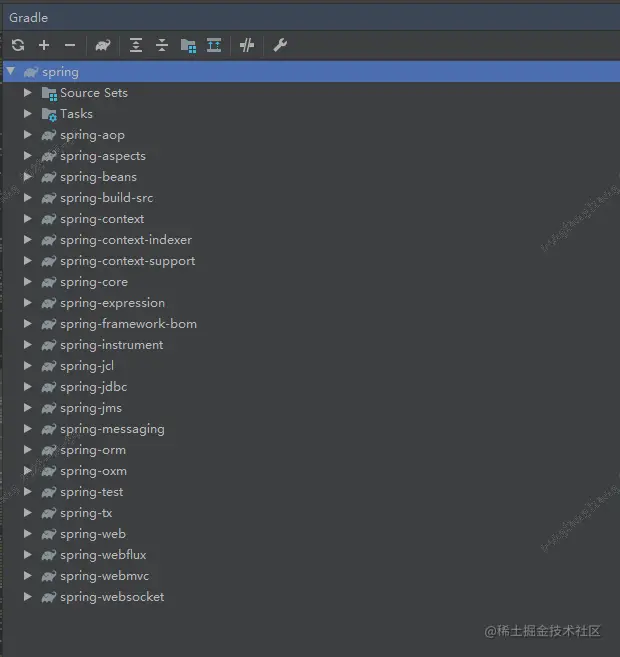Select the spring-build-src module label

coord(106,198)
